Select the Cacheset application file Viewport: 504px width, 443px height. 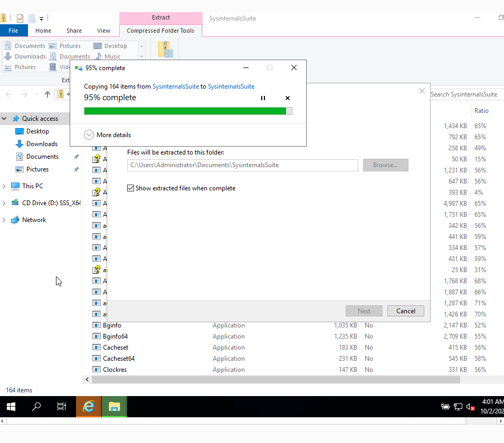pos(116,348)
